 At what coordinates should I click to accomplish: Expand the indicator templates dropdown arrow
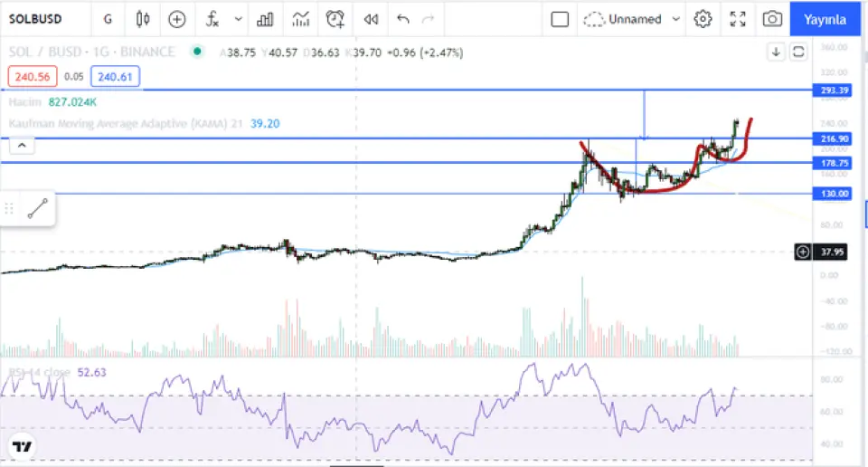click(x=239, y=19)
